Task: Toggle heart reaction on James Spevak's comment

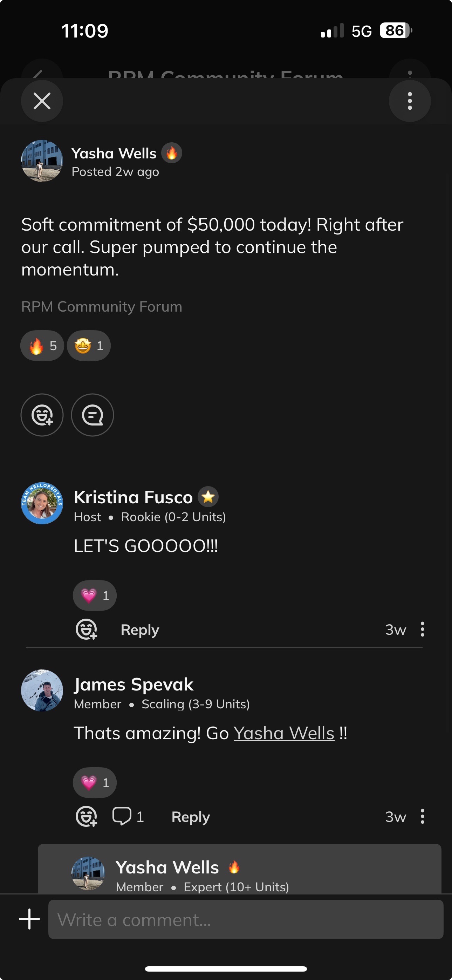Action: [x=95, y=783]
